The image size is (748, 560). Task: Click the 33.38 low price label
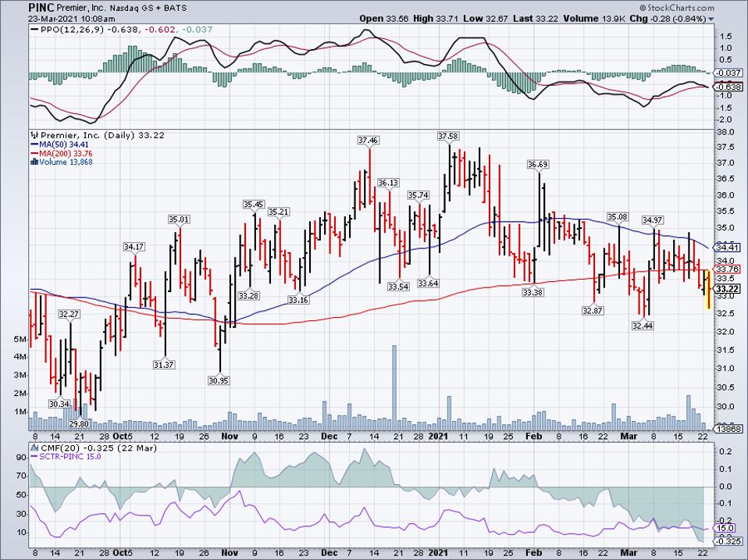pyautogui.click(x=533, y=292)
